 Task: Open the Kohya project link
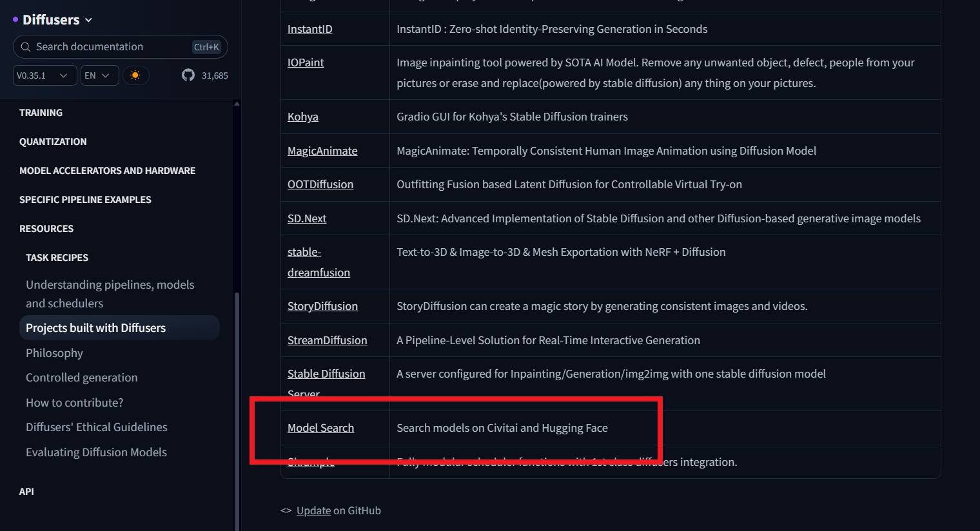(x=303, y=117)
